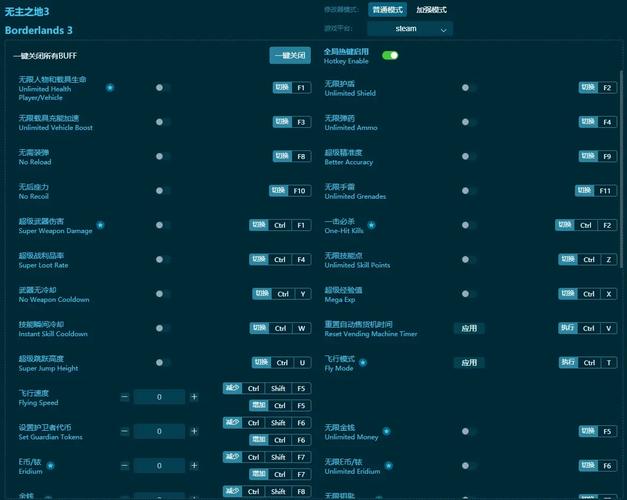Click the star icon next to Fly Mode
Screen dimensions: 627x500
363,362
